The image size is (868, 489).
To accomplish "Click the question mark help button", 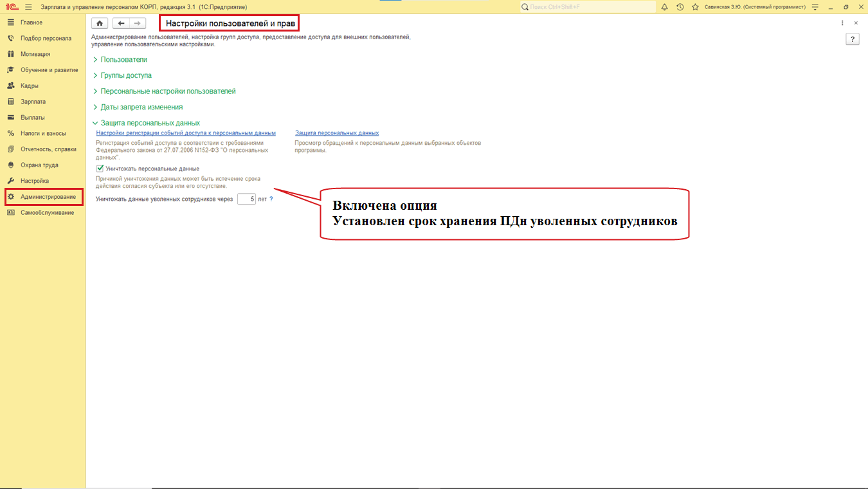I will pyautogui.click(x=853, y=39).
